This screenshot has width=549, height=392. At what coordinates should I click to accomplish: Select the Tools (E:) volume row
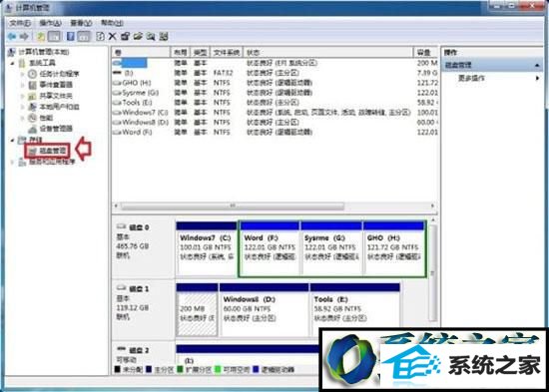coord(275,103)
